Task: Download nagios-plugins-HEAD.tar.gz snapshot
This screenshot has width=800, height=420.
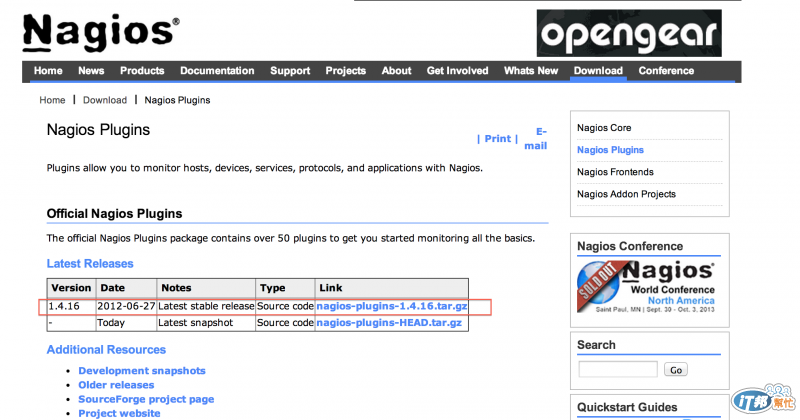Action: (x=389, y=323)
